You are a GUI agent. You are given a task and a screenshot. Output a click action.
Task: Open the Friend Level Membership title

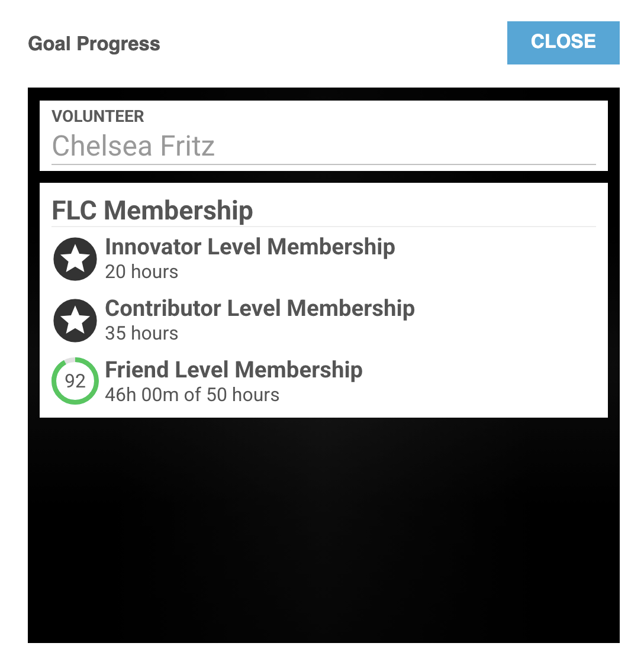(234, 370)
